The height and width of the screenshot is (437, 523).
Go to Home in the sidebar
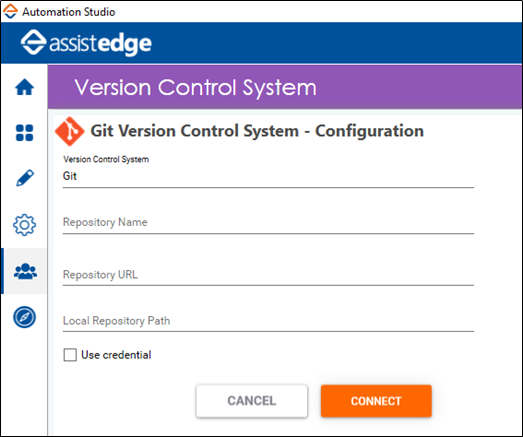(x=24, y=87)
